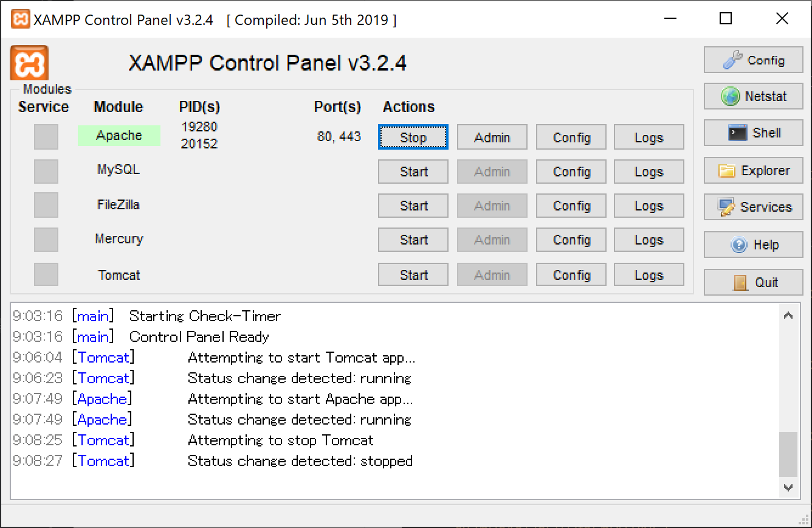
Task: Toggle the MySQL service checkbox
Action: click(x=46, y=172)
